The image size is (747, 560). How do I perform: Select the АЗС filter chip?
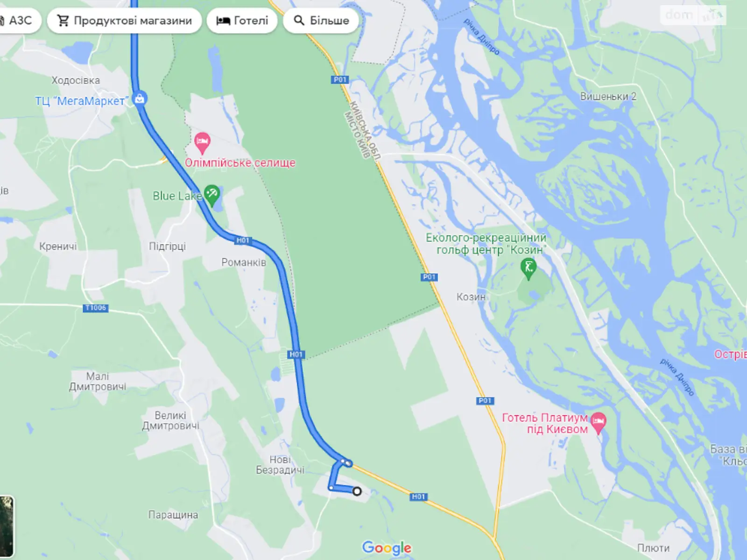[19, 21]
